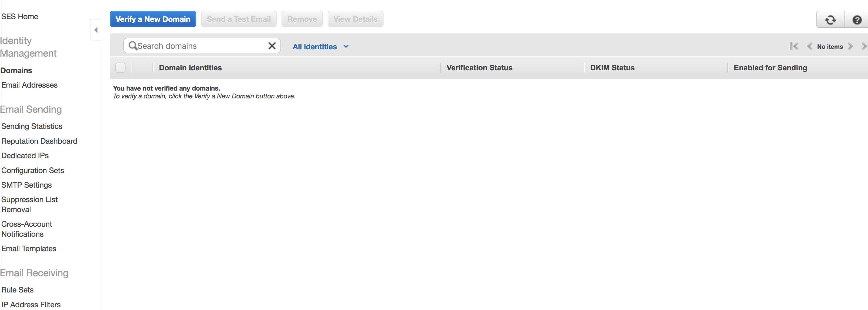Click the search magnifier icon
The image size is (868, 310).
click(x=133, y=46)
